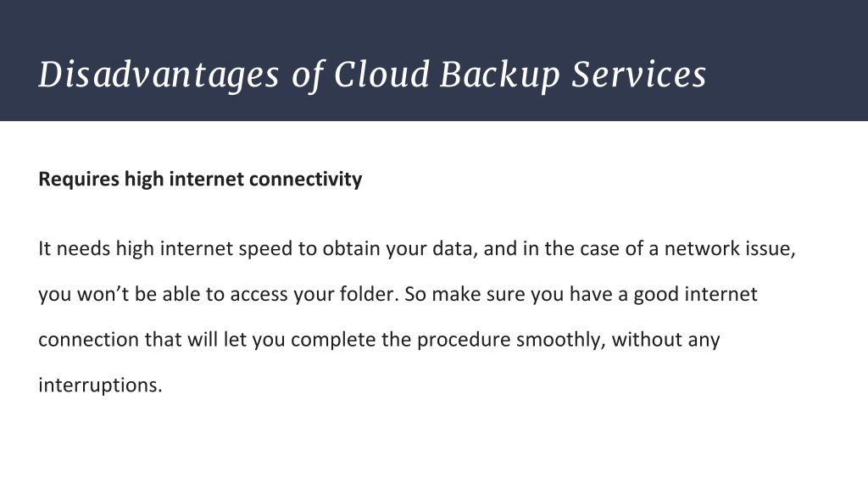Click the phrase 'network issue' in the paragraph
868x488 pixels.
coord(729,248)
